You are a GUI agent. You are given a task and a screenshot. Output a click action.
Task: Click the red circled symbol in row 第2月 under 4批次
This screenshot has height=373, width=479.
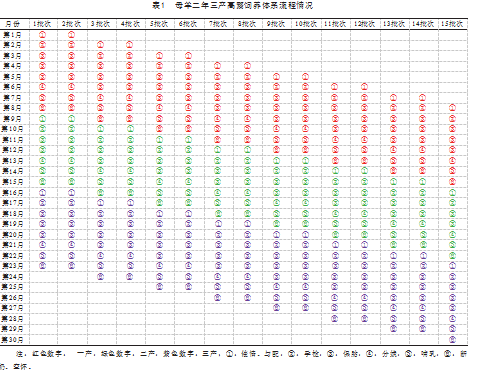pyautogui.click(x=129, y=45)
